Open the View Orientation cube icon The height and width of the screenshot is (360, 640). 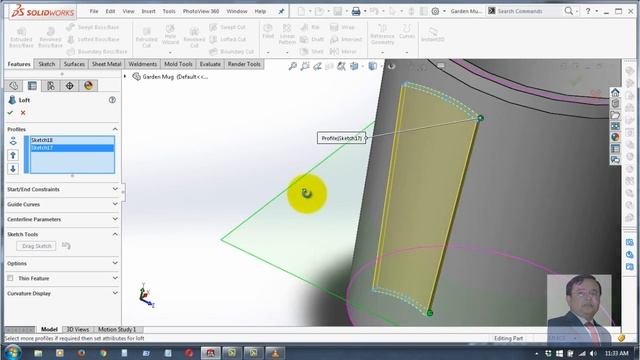354,66
